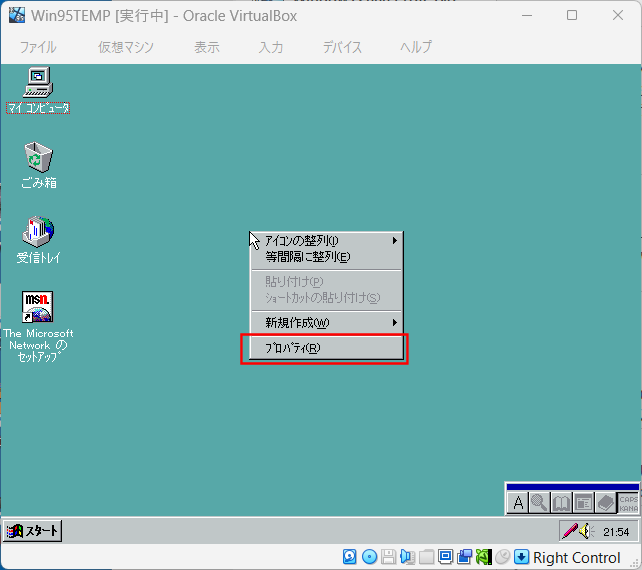The height and width of the screenshot is (570, 642).
Task: Click the IME input mode 'A' button
Action: pyautogui.click(x=518, y=503)
